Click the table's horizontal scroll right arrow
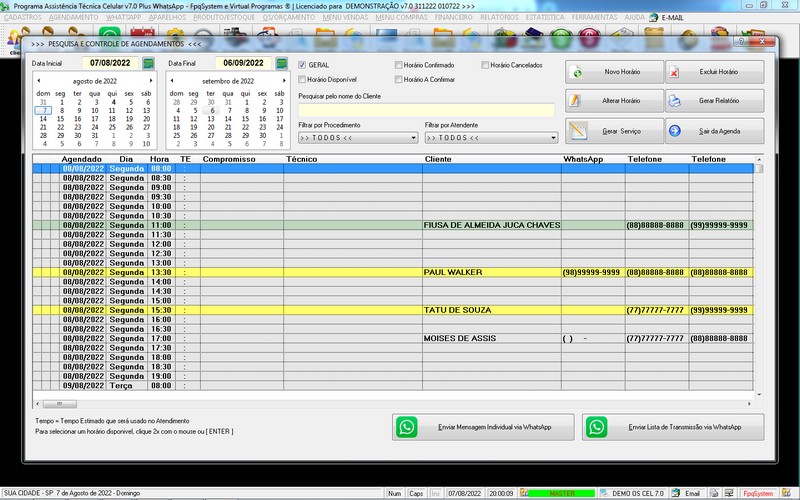 pos(749,404)
